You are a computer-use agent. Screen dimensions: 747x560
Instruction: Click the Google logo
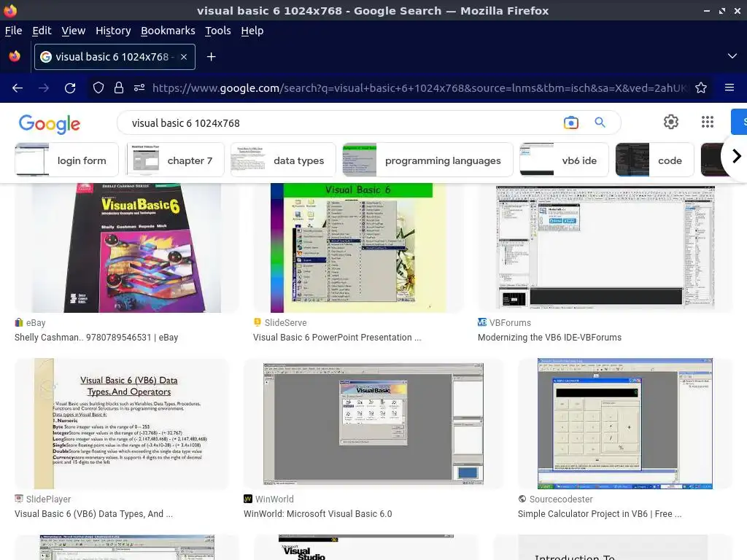click(x=50, y=124)
